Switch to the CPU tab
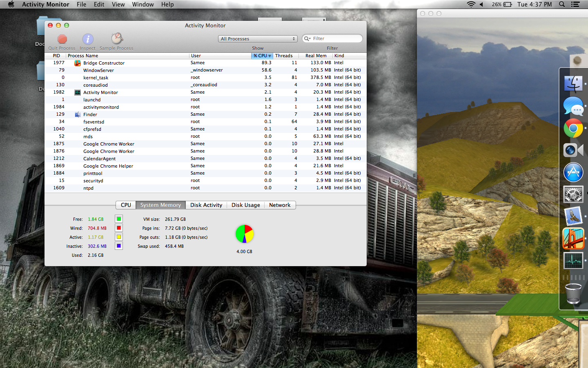Screen dimensions: 588x368 click(126, 205)
